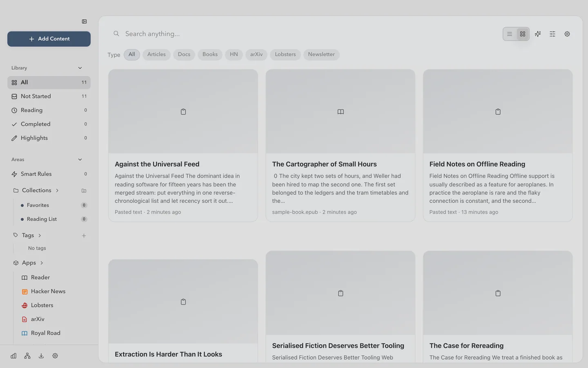Filter by HN type
The width and height of the screenshot is (588, 368).
[234, 54]
